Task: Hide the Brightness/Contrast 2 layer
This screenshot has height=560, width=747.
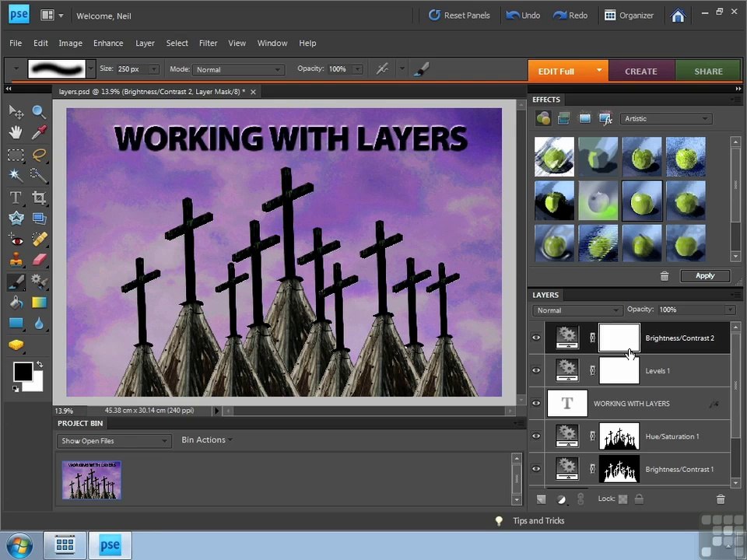Action: [536, 338]
